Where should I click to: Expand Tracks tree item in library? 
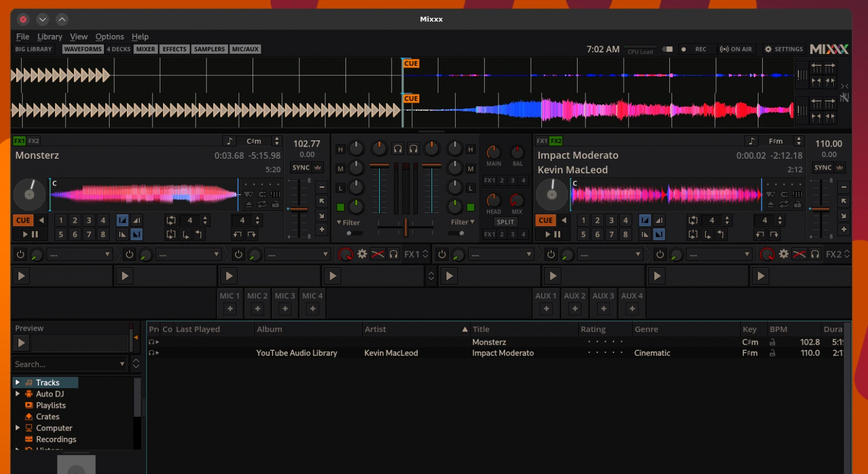17,382
